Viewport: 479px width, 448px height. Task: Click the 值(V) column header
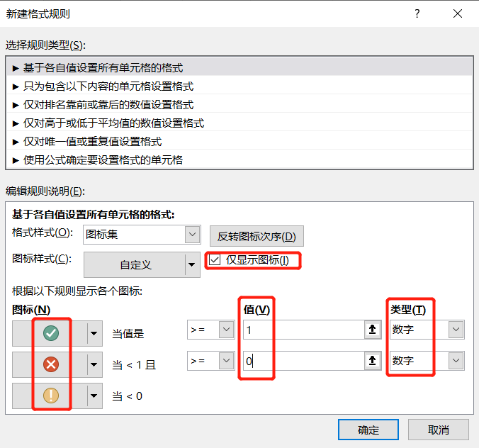pos(257,310)
